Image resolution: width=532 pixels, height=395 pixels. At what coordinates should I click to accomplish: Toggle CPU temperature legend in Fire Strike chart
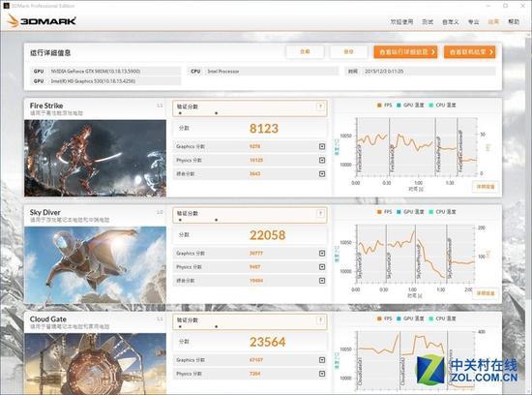(442, 106)
